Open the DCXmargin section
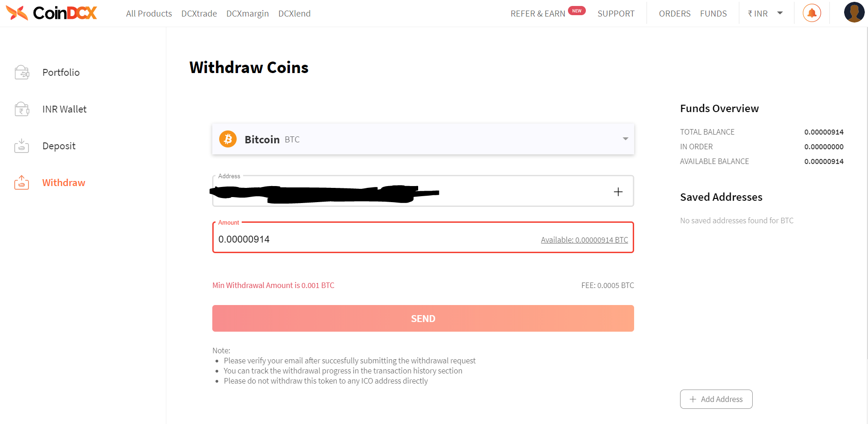The width and height of the screenshot is (868, 424). (247, 14)
